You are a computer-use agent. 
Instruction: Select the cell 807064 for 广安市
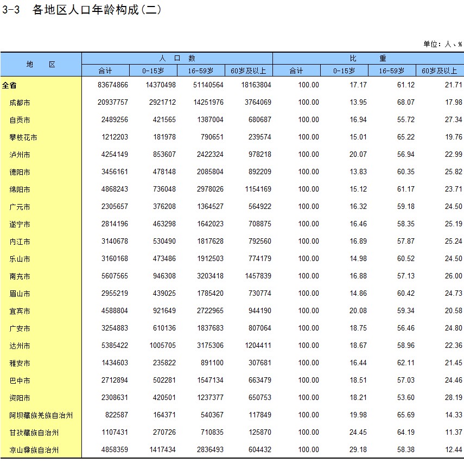[260, 328]
